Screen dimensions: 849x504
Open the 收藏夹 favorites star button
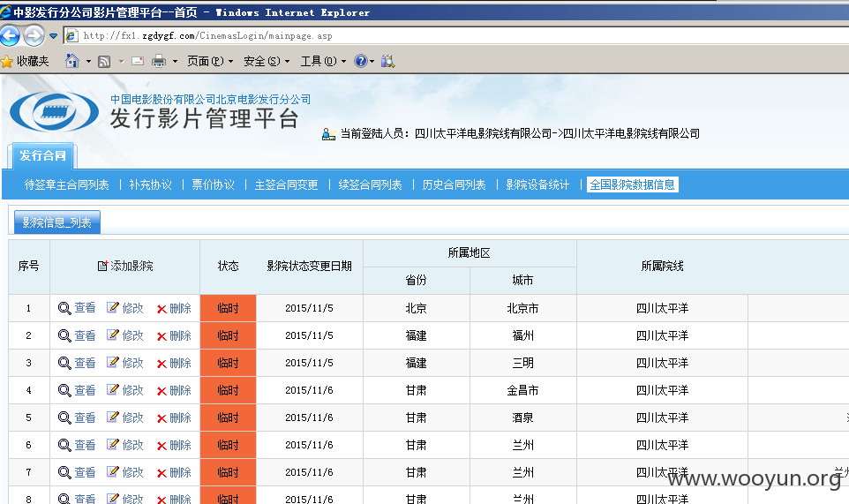click(25, 61)
